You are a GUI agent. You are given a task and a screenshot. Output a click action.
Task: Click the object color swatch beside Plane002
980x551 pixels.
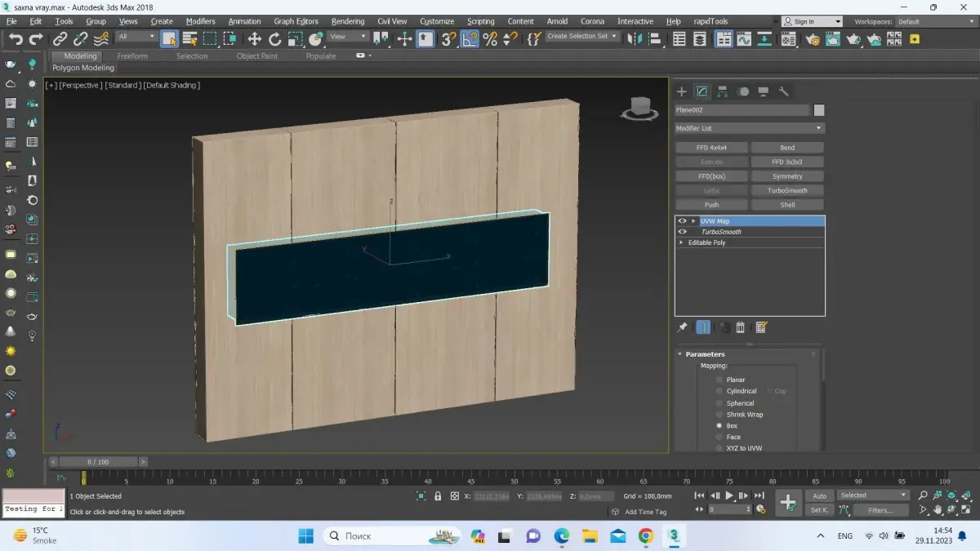pyautogui.click(x=819, y=110)
